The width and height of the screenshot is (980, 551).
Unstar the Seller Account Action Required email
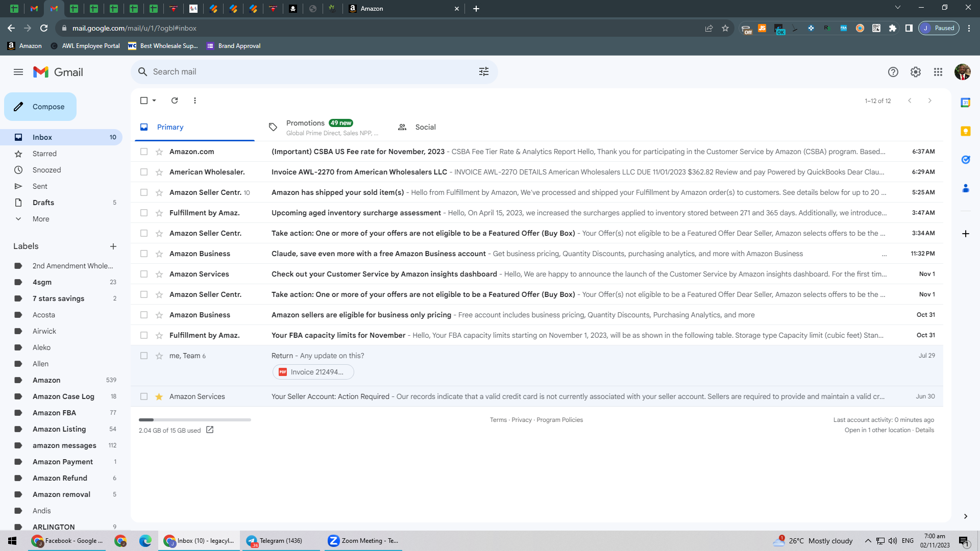159,396
